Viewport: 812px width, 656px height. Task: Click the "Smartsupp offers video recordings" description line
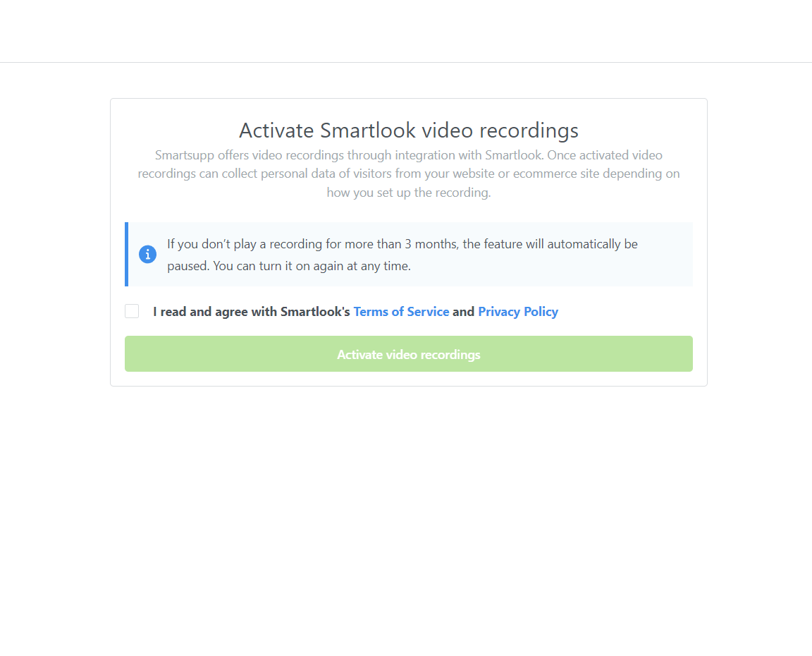(408, 154)
